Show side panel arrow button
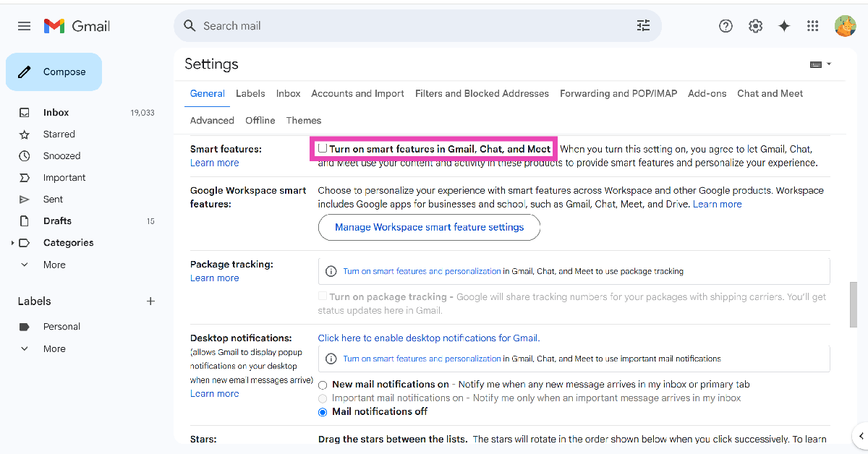Image resolution: width=868 pixels, height=454 pixels. 860,436
